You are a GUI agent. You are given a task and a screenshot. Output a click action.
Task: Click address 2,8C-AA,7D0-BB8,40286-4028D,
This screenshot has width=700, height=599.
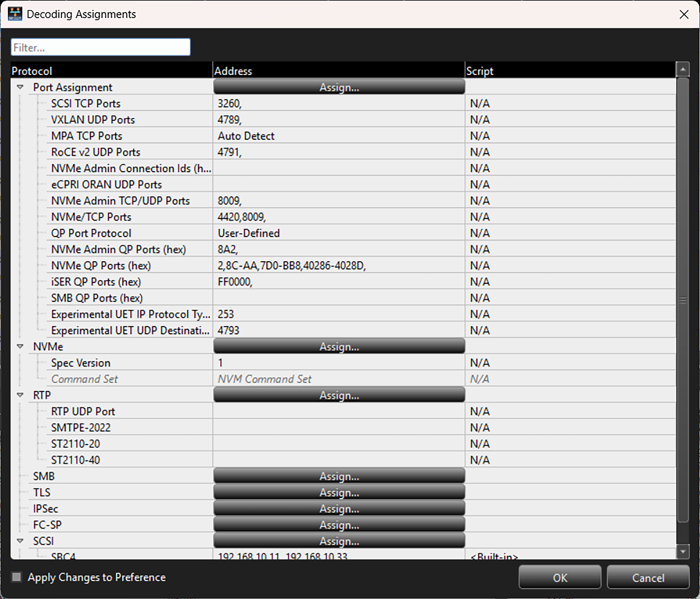click(x=292, y=265)
